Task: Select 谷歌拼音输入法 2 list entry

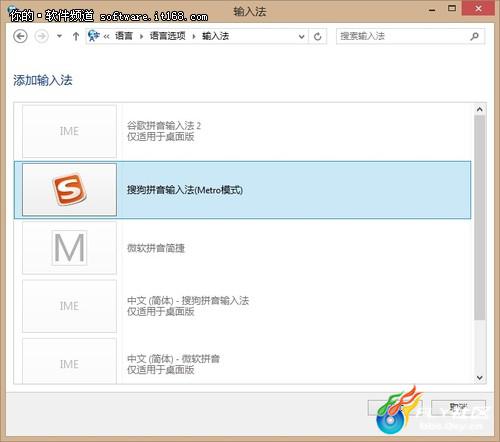Action: (x=243, y=131)
